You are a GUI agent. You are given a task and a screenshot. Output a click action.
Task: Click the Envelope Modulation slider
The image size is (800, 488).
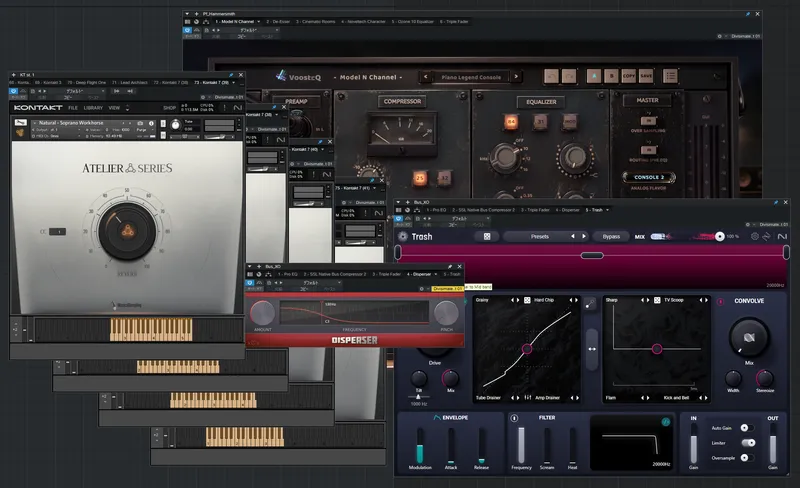(x=420, y=446)
